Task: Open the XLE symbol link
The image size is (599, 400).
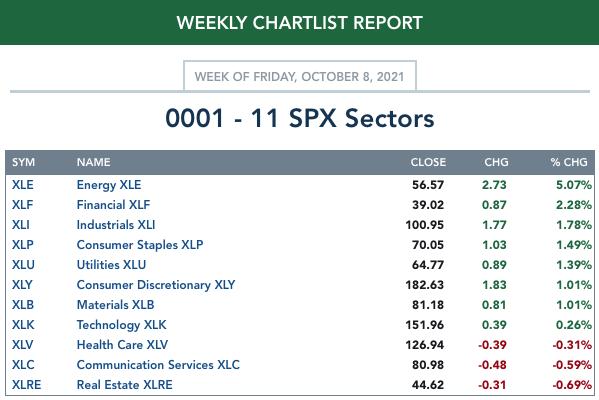Action: click(23, 185)
